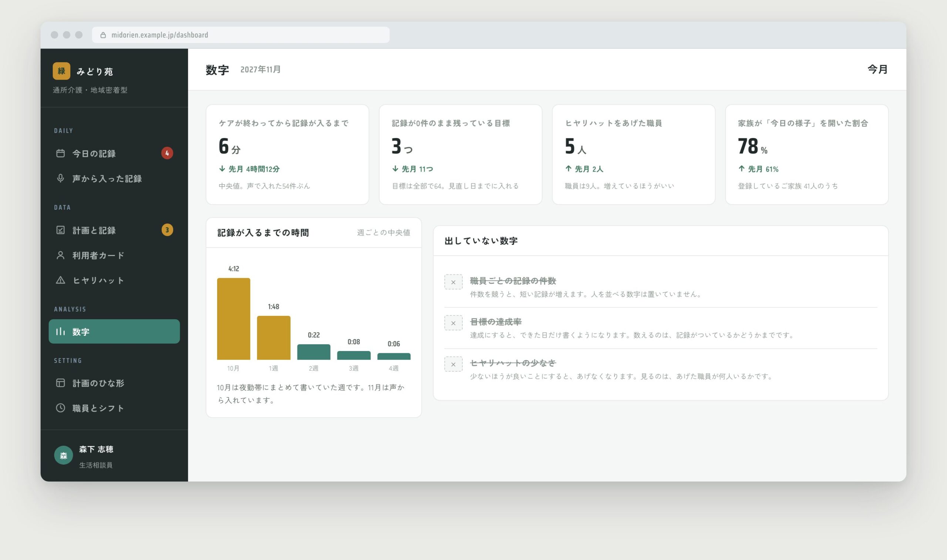Screen dimensions: 947x560
Task: Click the yellow 3 badge on 計画と記録
Action: 167,230
